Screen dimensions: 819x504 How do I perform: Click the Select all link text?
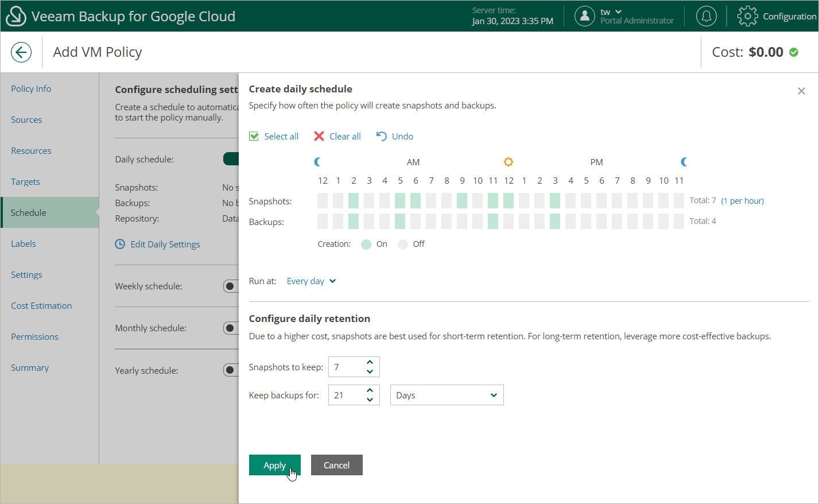(281, 136)
